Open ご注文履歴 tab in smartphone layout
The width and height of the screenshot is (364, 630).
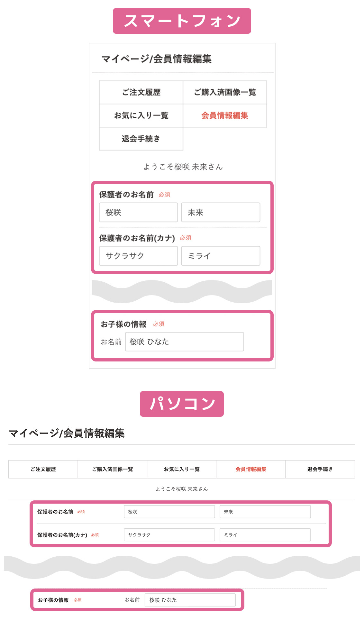(141, 92)
